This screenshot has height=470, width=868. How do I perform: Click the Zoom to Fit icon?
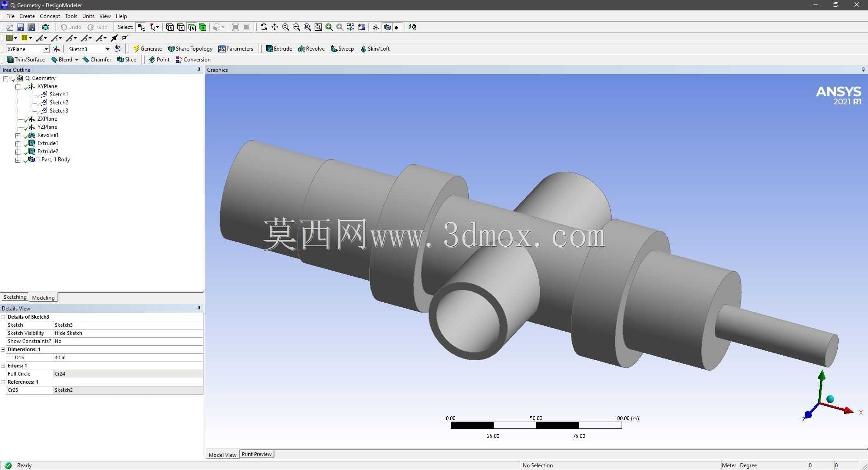coord(307,27)
